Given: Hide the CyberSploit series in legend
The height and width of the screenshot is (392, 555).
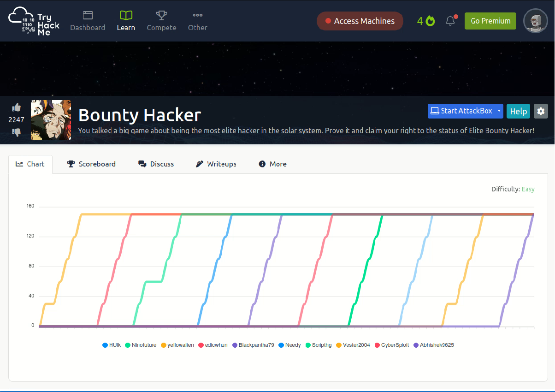Looking at the screenshot, I should pos(391,345).
